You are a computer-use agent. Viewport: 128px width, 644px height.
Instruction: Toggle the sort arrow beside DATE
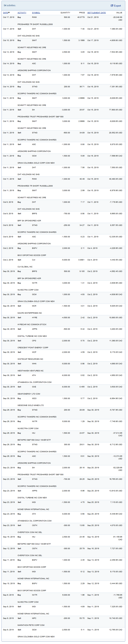pyautogui.click(x=9, y=13)
